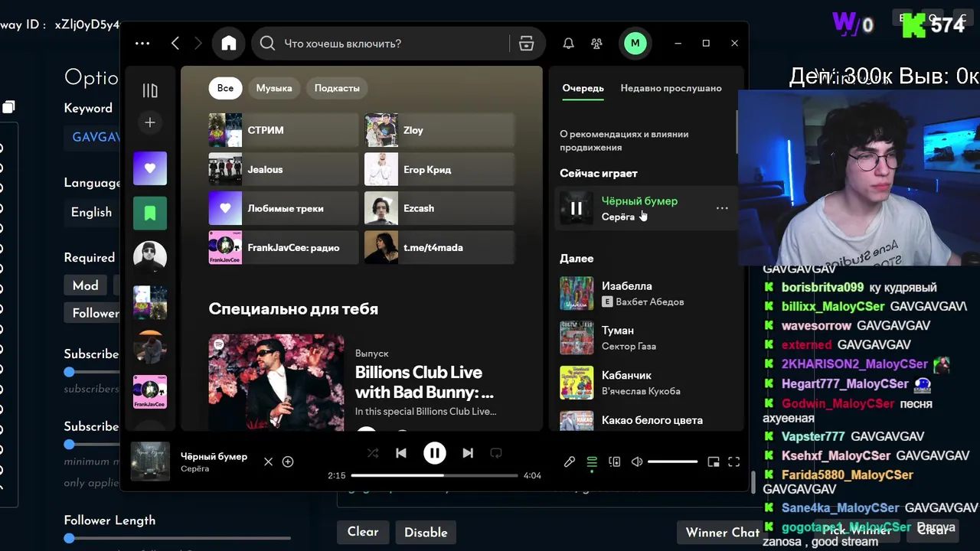Screen dimensions: 980x551
Task: Open the friends activity icon
Action: (x=596, y=44)
